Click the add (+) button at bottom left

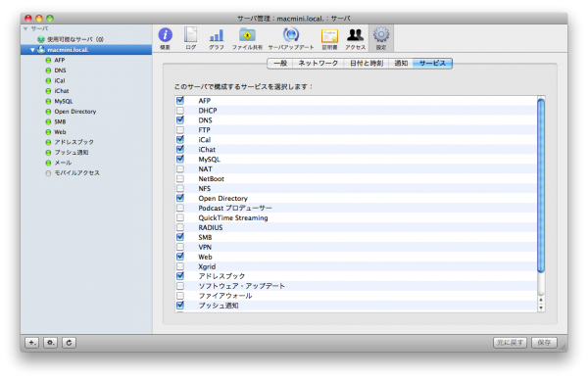(x=32, y=343)
